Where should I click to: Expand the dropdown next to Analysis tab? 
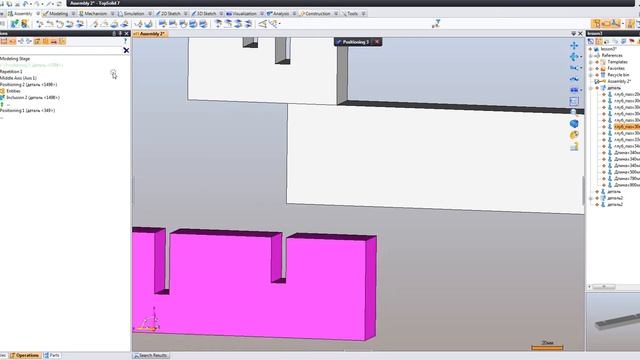(x=294, y=13)
